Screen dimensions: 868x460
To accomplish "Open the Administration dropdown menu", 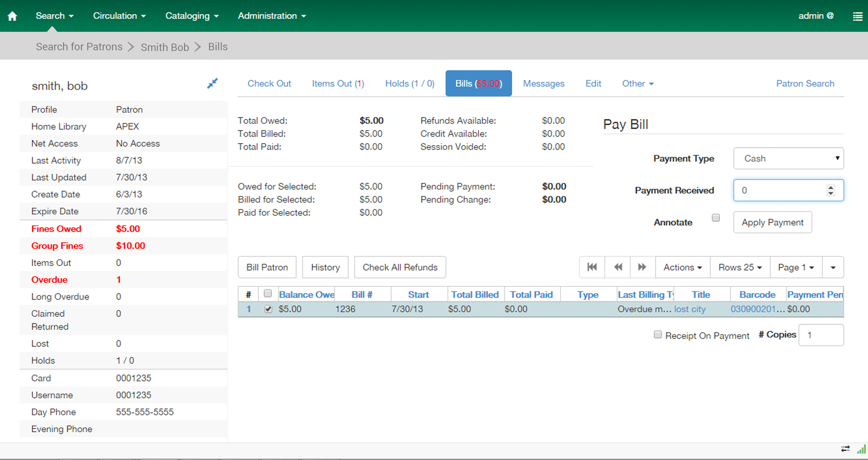I will coord(272,16).
